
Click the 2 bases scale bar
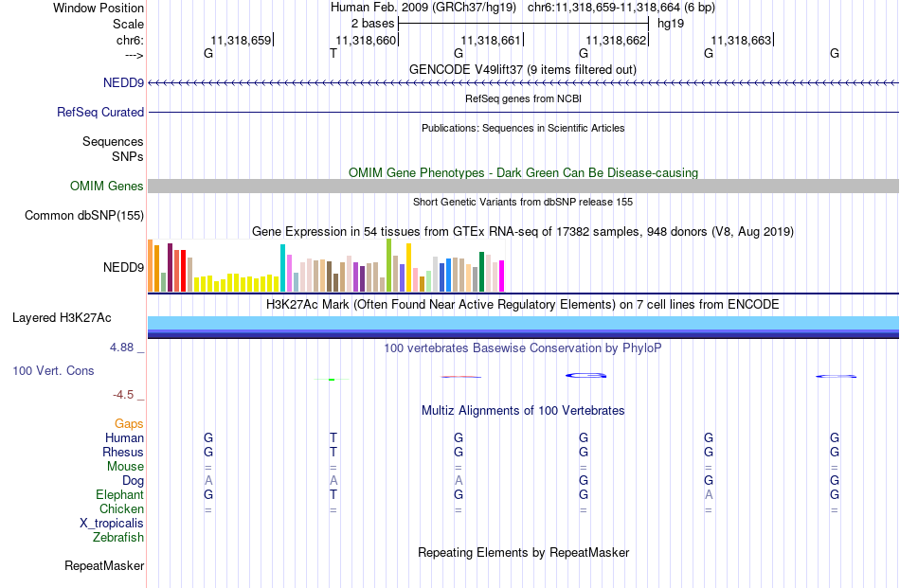pyautogui.click(x=523, y=24)
